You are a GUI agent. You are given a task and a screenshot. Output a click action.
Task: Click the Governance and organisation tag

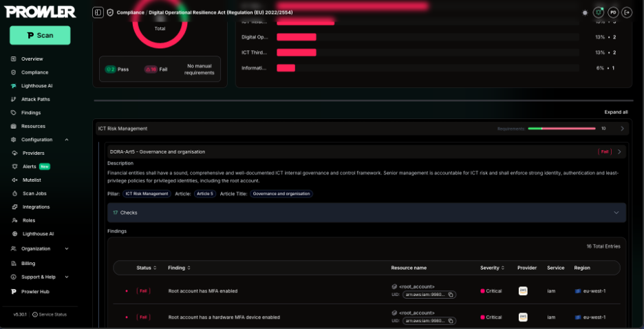[281, 194]
